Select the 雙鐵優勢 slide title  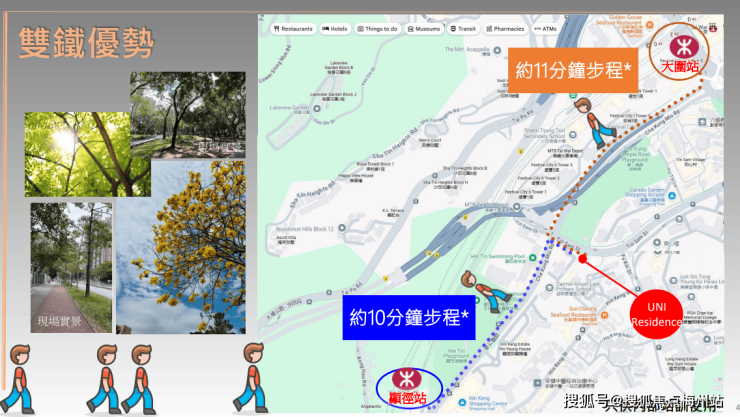86,43
